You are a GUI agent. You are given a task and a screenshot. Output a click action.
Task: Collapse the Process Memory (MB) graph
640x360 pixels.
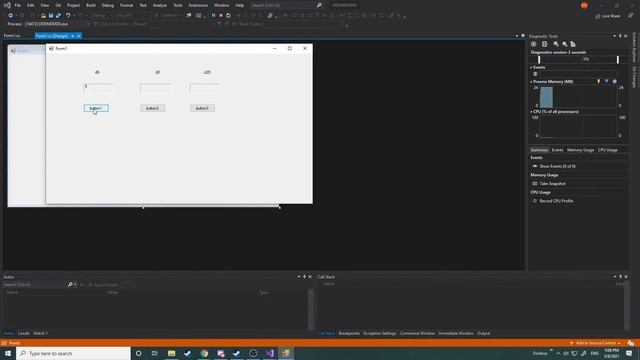[531, 82]
